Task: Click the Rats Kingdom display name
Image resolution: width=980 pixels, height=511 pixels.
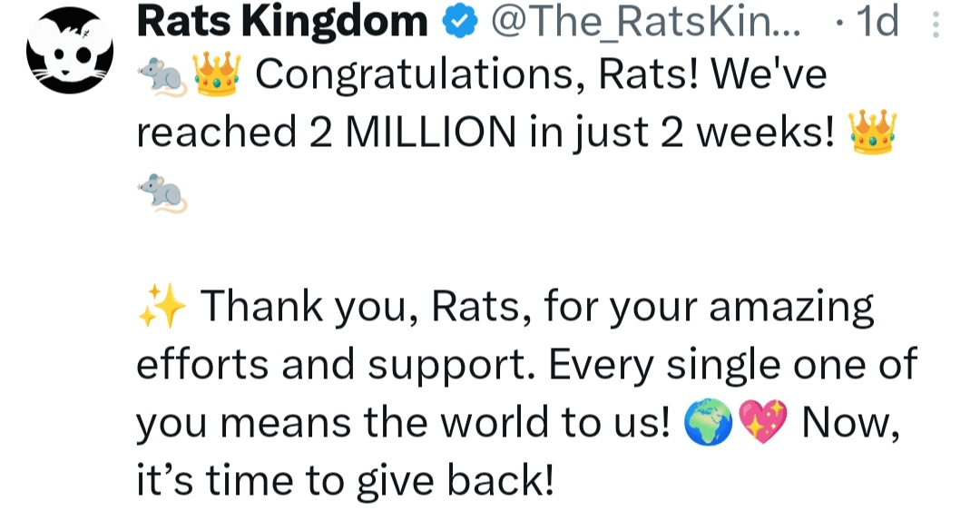Action: point(281,22)
